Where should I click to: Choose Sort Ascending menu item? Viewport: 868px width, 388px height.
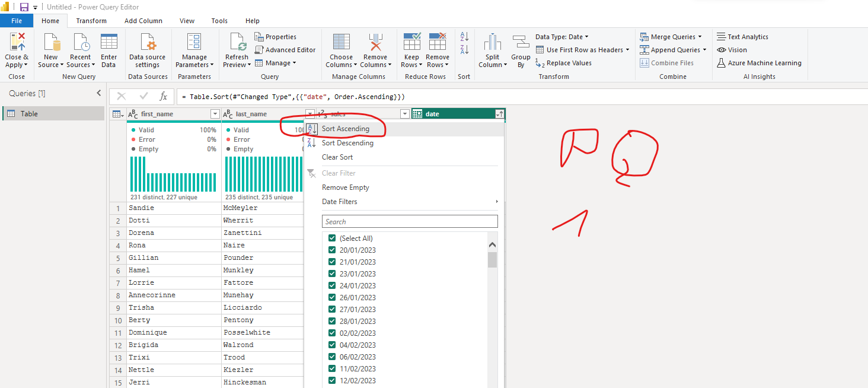[404, 129]
